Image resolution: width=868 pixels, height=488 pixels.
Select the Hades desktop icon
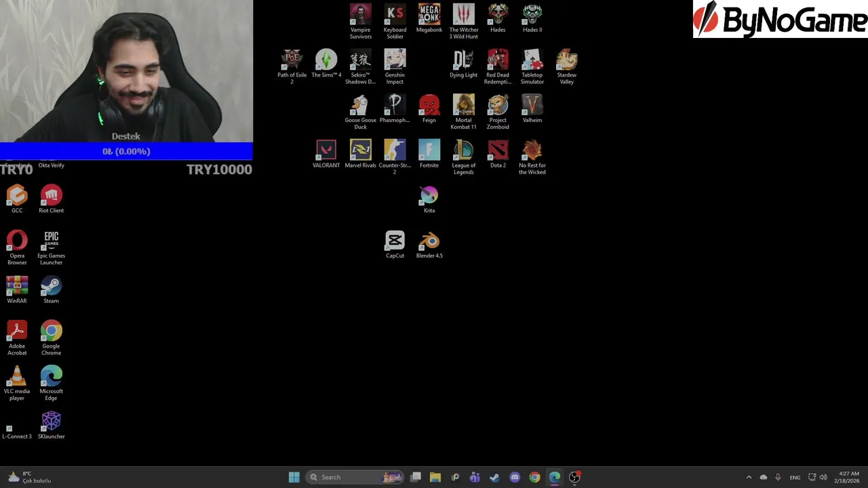coord(498,18)
